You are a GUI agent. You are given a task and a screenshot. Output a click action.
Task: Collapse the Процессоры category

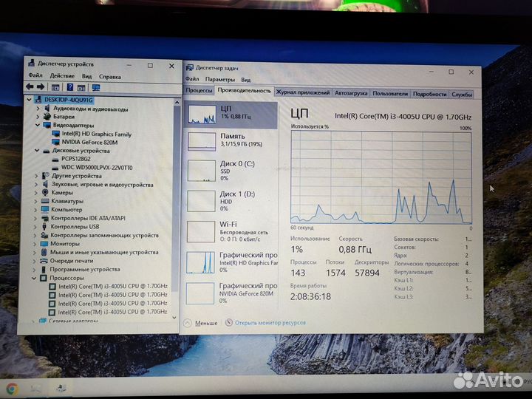point(34,278)
